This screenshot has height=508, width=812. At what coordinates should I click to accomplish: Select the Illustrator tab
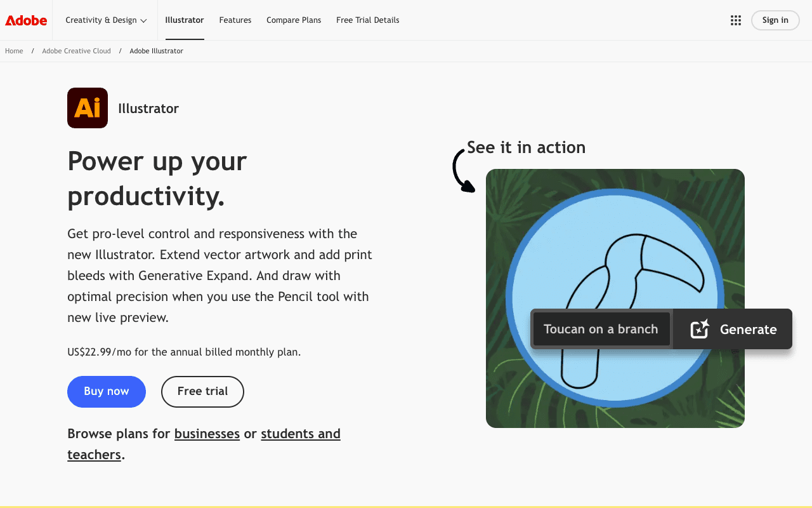185,20
